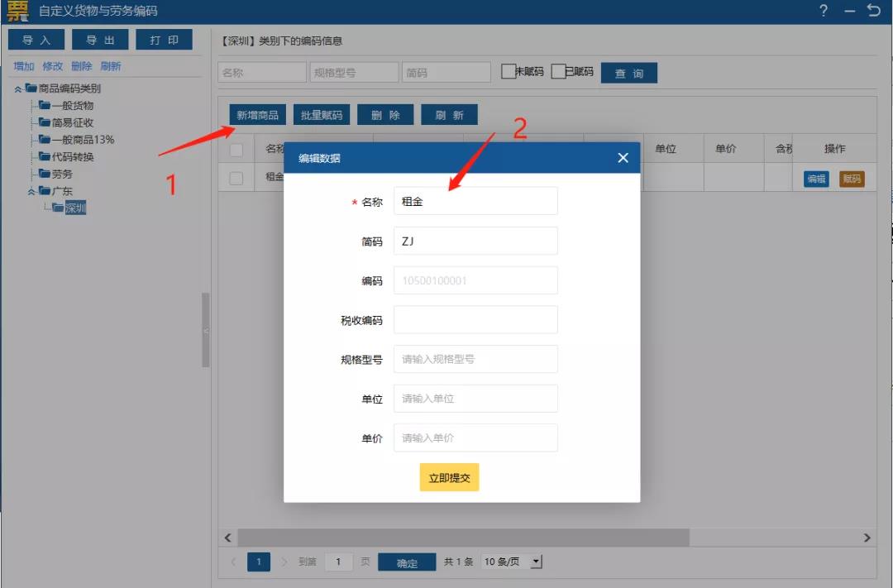Image resolution: width=893 pixels, height=588 pixels.
Task: Click the horizontal table scrollbar
Action: pyautogui.click(x=463, y=538)
